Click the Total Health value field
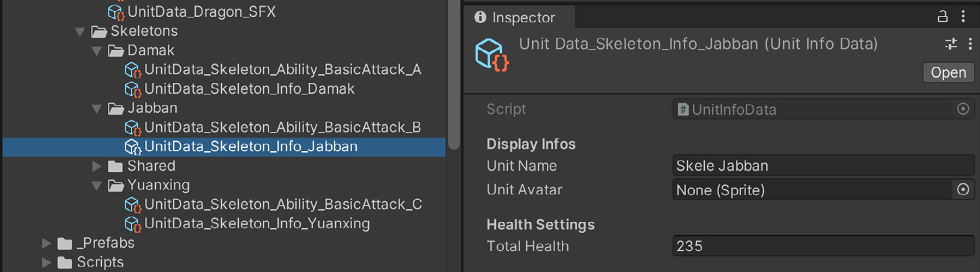The width and height of the screenshot is (980, 272). coord(824,246)
